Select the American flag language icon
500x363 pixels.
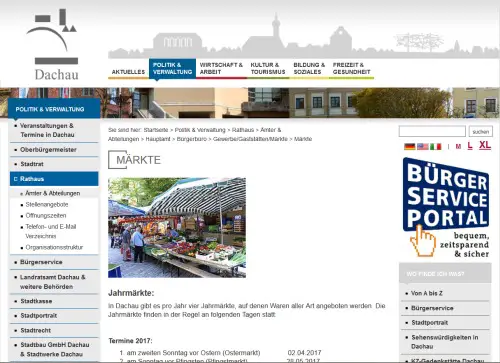point(423,146)
